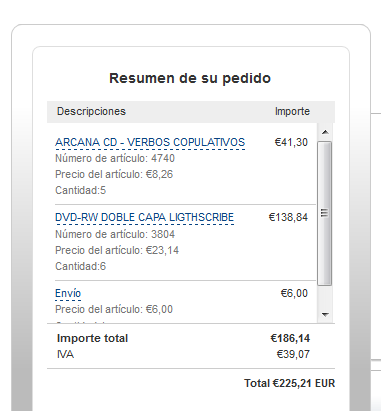381x411 pixels.
Task: Open the Envío item link
Action: [x=68, y=293]
